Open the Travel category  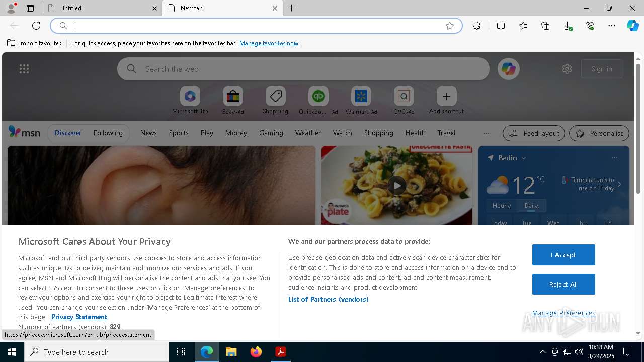(446, 133)
